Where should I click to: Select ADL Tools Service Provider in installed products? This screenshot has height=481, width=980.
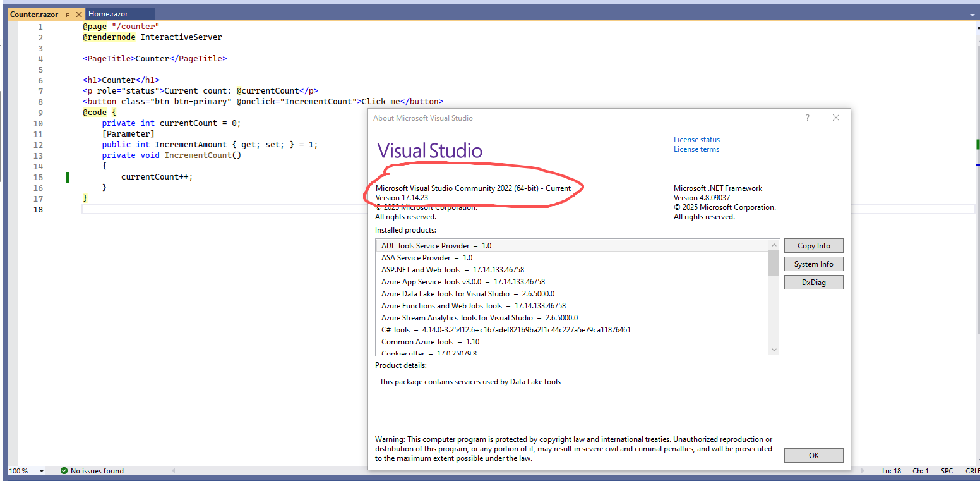pyautogui.click(x=572, y=246)
